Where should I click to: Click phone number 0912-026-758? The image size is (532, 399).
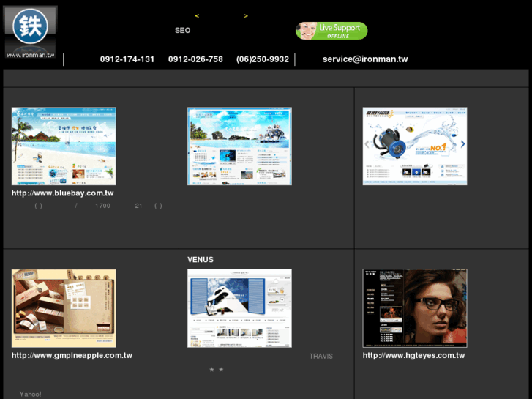pos(195,59)
